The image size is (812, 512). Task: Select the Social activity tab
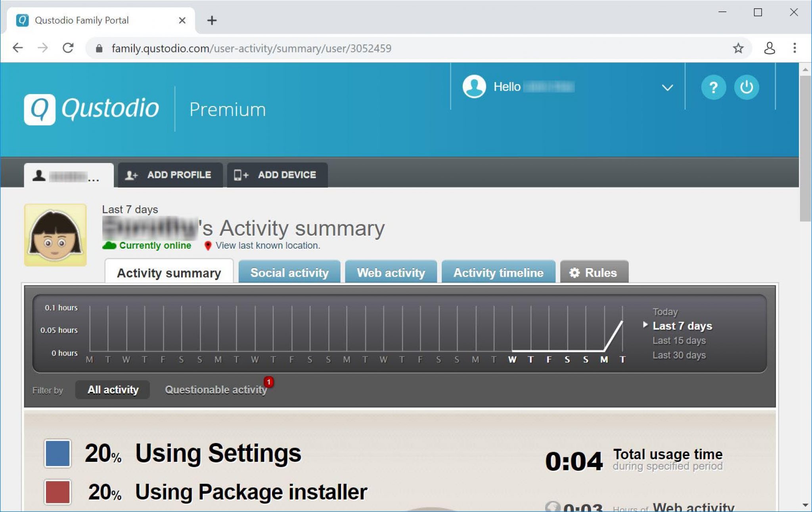click(289, 272)
